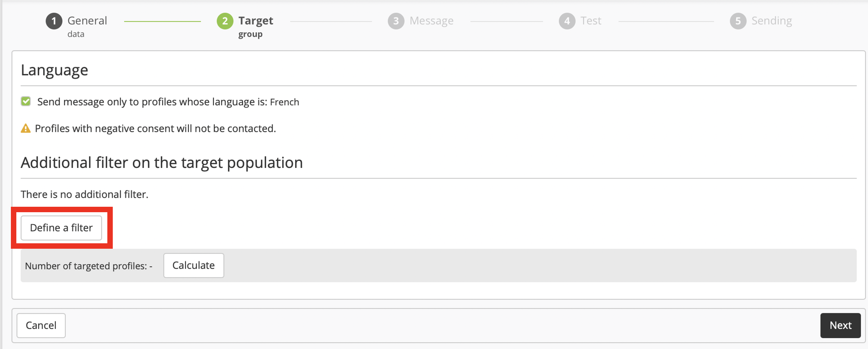Click Define a filter button
The height and width of the screenshot is (349, 868).
tap(61, 228)
